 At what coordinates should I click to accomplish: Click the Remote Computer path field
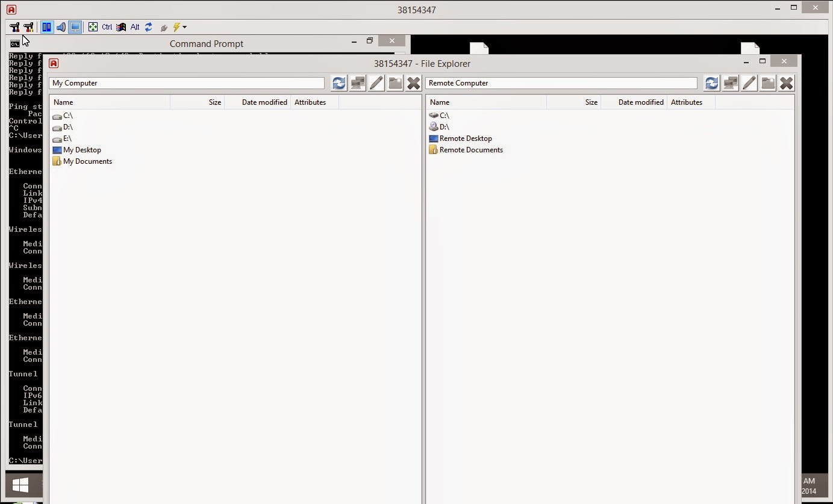pos(561,83)
